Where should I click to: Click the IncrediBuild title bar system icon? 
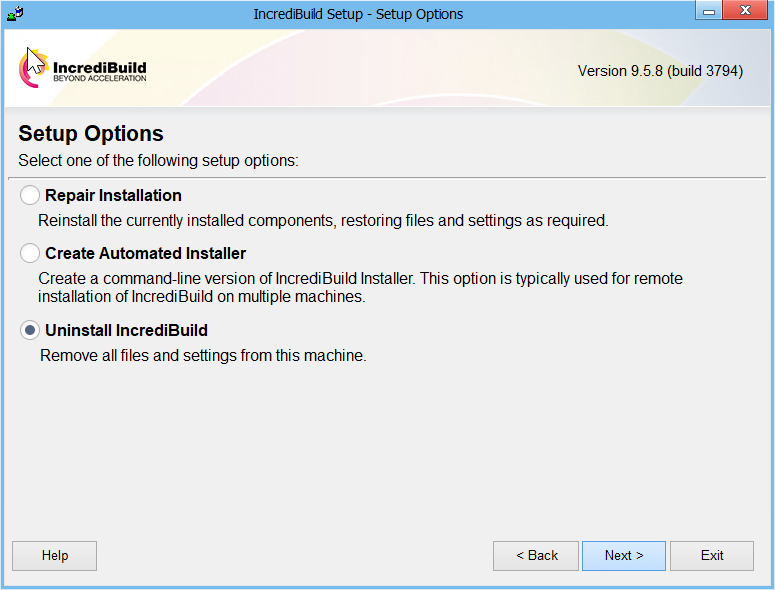(x=15, y=14)
